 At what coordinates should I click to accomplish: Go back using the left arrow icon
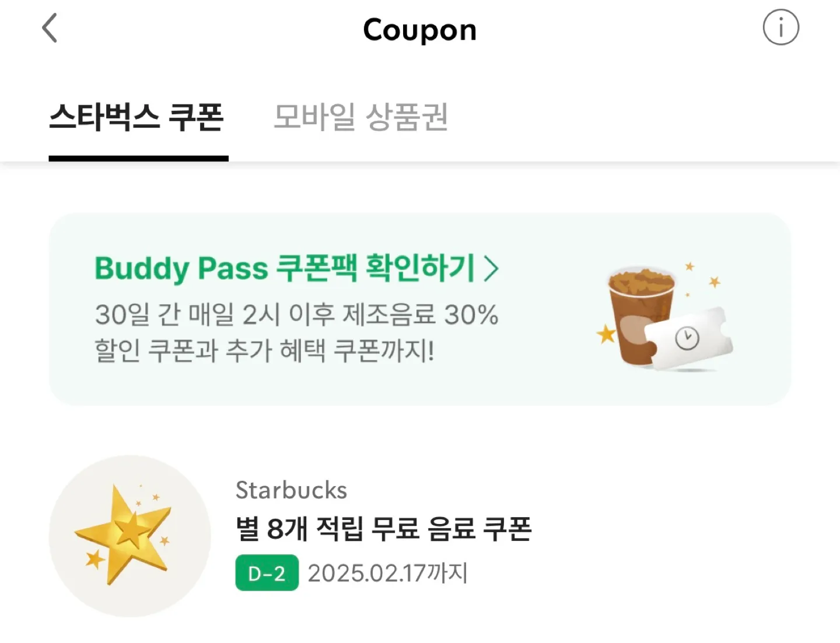[50, 28]
